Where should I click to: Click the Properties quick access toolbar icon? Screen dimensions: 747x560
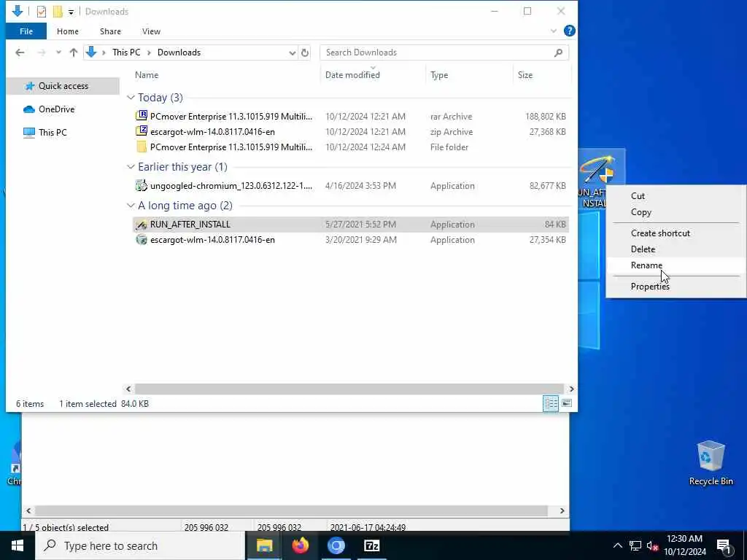[42, 12]
